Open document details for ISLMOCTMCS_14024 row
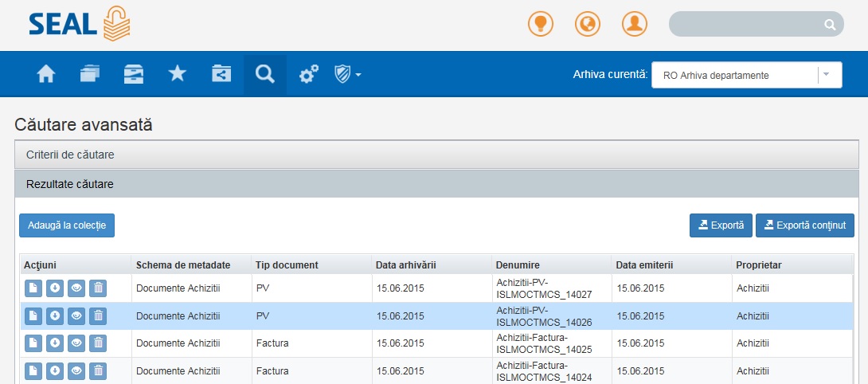Screen dimensions: 868x384 (x=33, y=371)
